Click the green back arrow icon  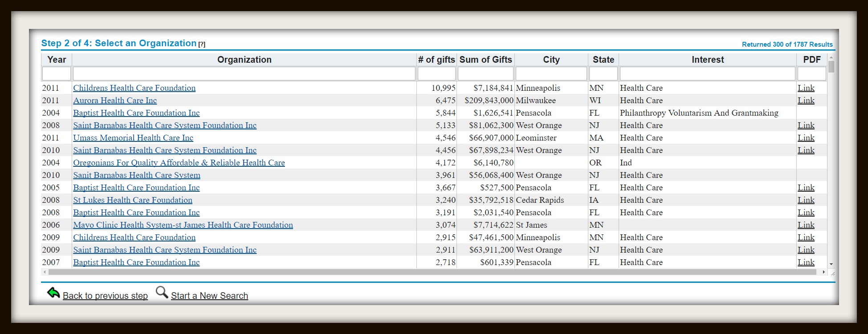pyautogui.click(x=53, y=293)
